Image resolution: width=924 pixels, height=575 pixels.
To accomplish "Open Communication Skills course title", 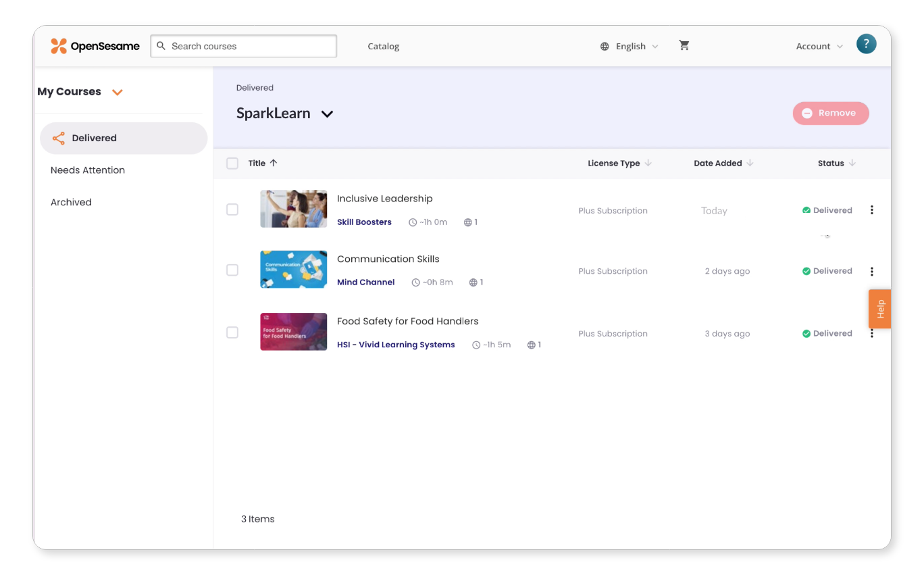I will click(x=388, y=259).
